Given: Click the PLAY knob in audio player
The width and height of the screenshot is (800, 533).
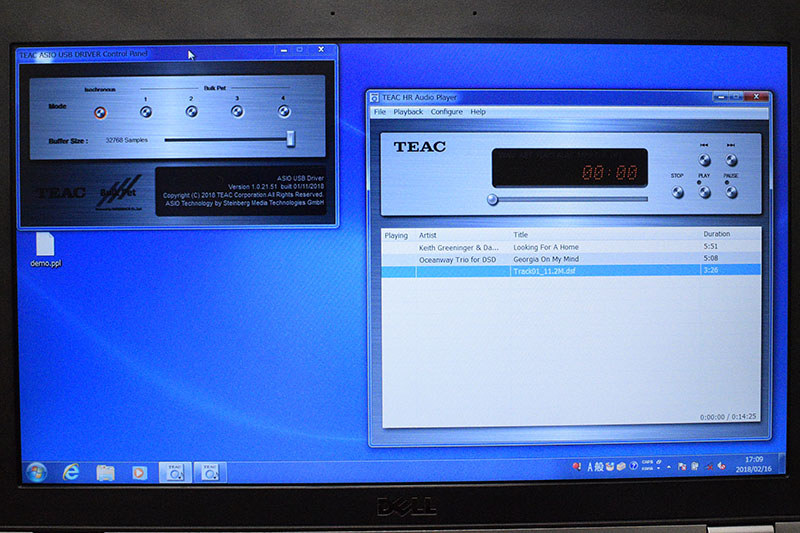Looking at the screenshot, I should coord(705,192).
